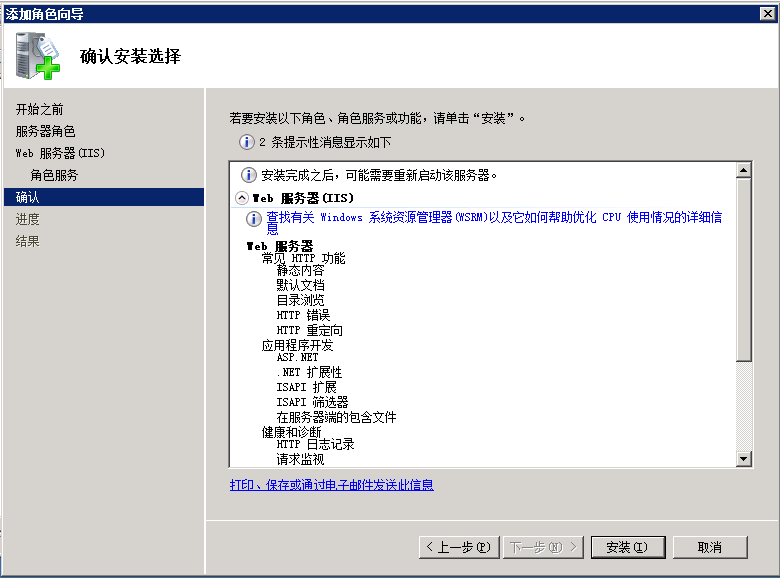This screenshot has height=578, width=780.
Task: Click Web 服务器(IIS) section header text
Action: (303, 198)
